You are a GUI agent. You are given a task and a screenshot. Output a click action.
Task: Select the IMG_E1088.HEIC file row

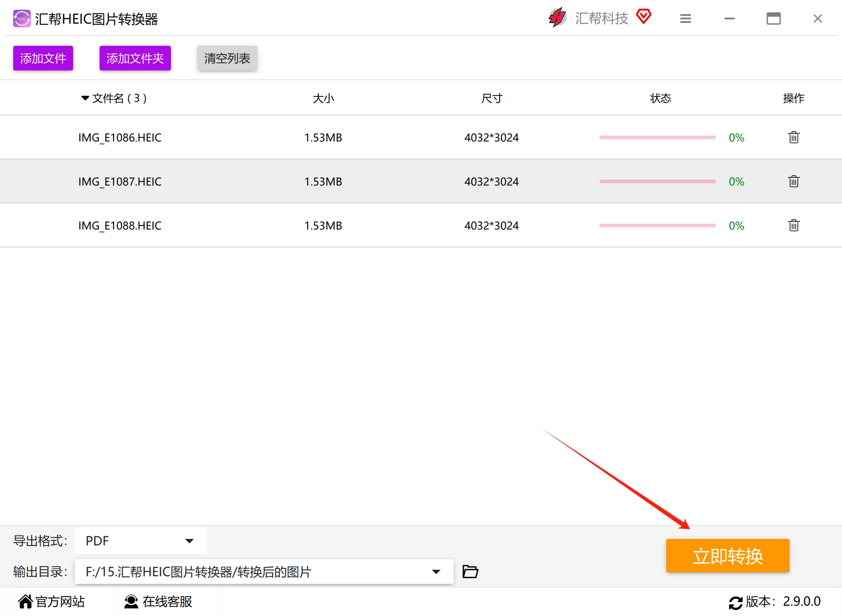coord(421,225)
